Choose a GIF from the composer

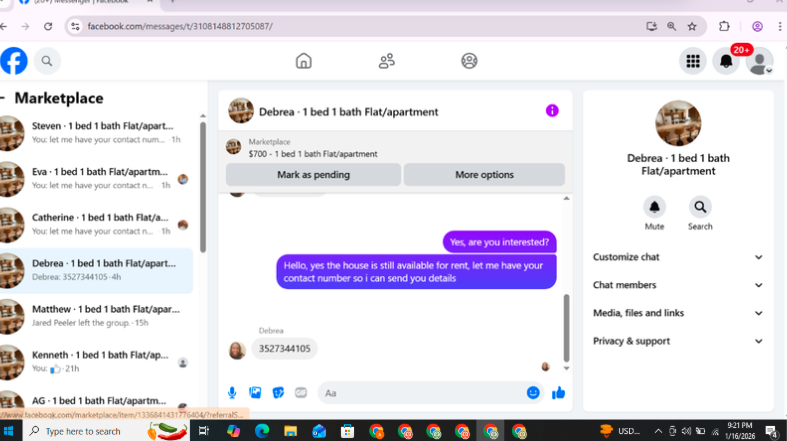click(x=301, y=393)
